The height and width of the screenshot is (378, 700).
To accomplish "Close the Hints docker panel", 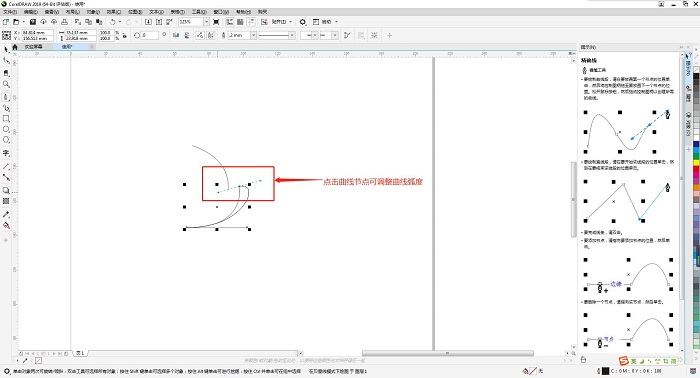I will [688, 47].
